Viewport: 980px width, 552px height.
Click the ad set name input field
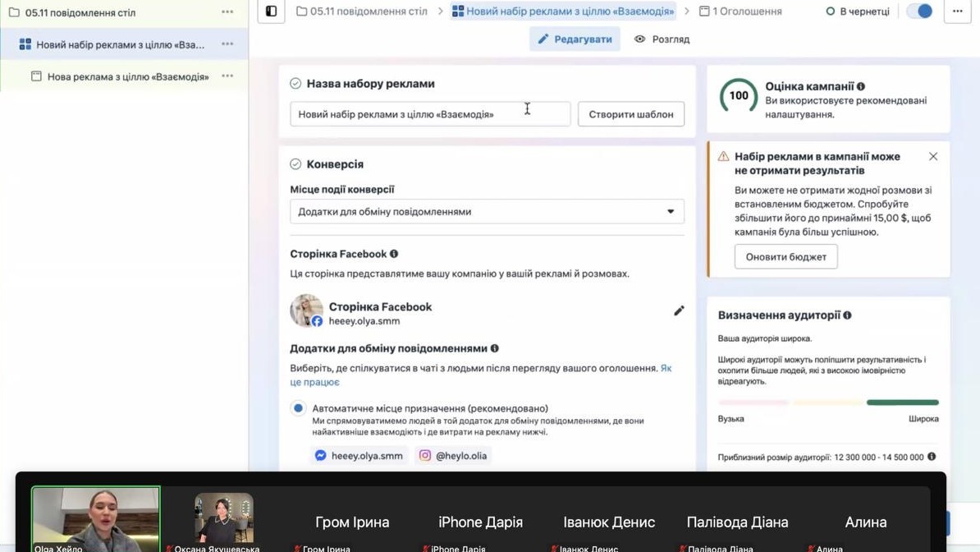[x=429, y=114]
